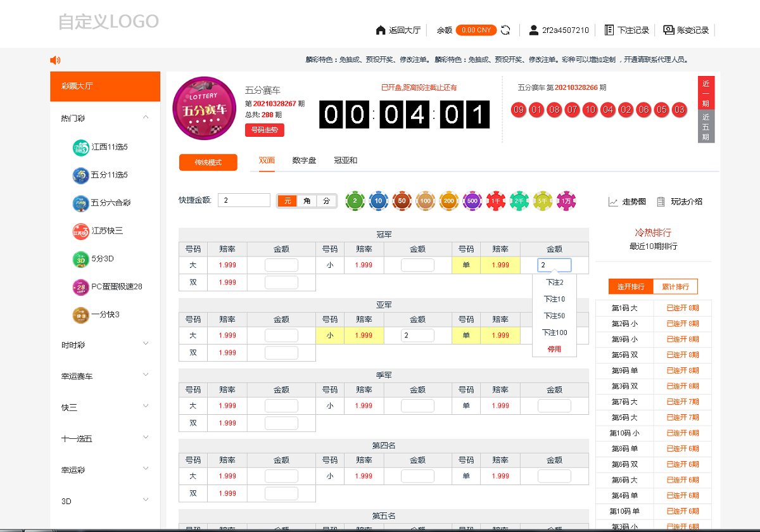The image size is (760, 532).
Task: Select 单 odds cell in 冠军 section
Action: pos(500,265)
